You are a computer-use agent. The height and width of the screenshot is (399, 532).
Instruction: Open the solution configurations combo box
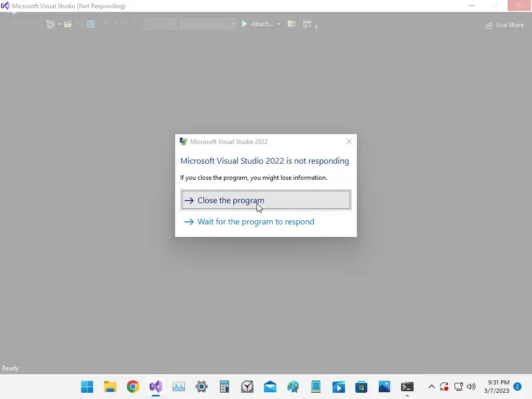tap(159, 24)
